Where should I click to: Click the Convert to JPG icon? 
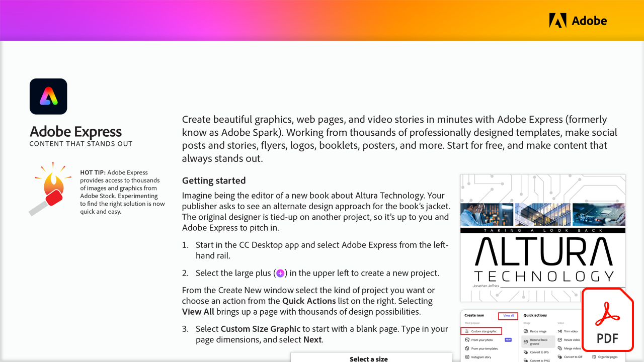[x=526, y=352]
